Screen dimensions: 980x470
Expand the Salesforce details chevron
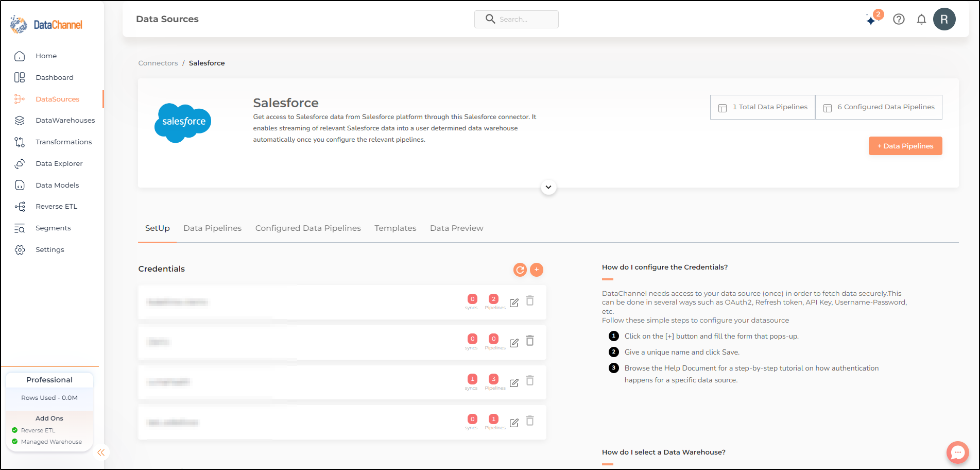point(548,187)
